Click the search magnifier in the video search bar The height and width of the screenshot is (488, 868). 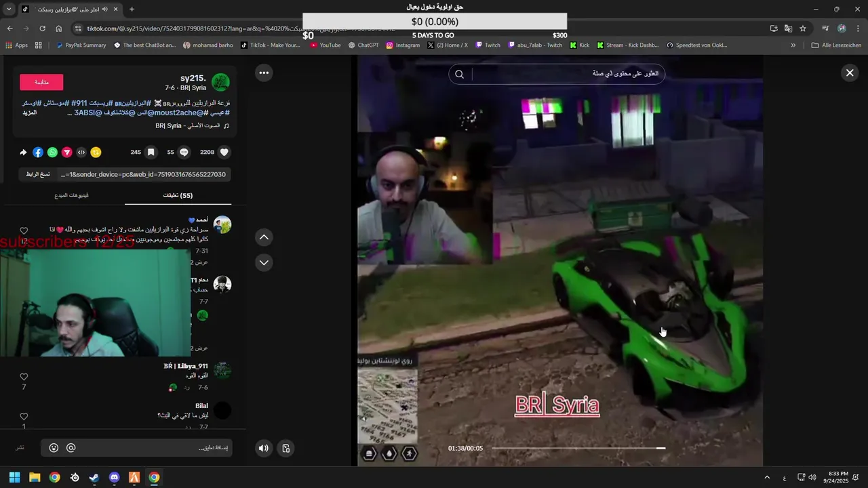click(x=459, y=74)
